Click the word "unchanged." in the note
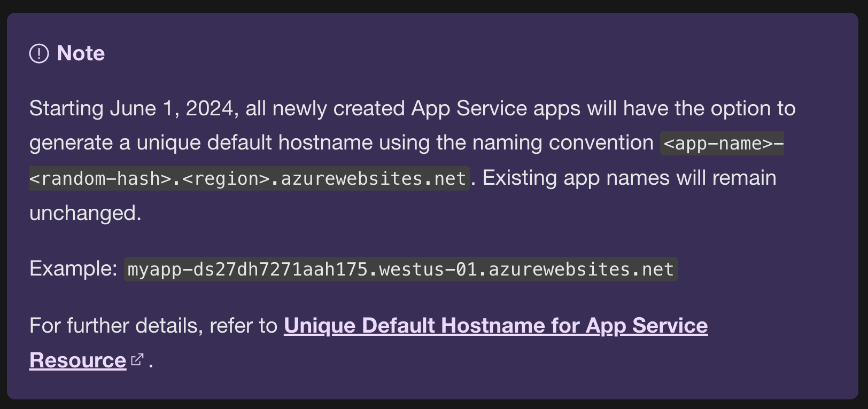This screenshot has width=868, height=409. pos(86,213)
